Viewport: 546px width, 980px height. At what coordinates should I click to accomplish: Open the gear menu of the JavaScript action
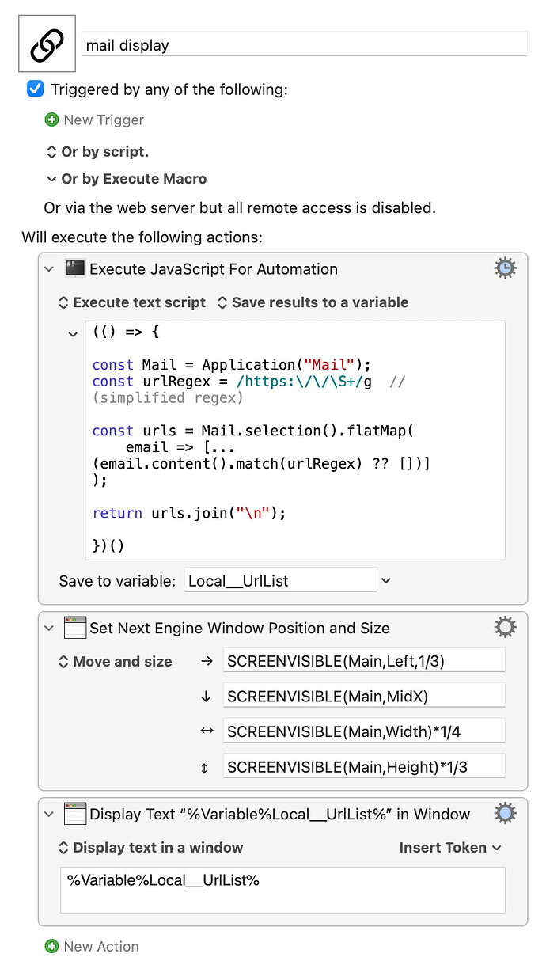(x=505, y=268)
